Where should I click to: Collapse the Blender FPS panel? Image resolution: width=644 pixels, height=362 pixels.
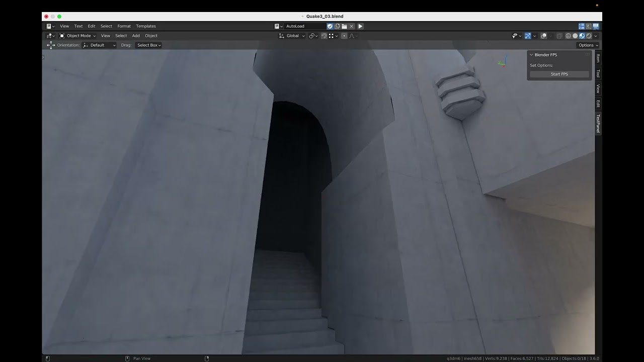coord(531,55)
